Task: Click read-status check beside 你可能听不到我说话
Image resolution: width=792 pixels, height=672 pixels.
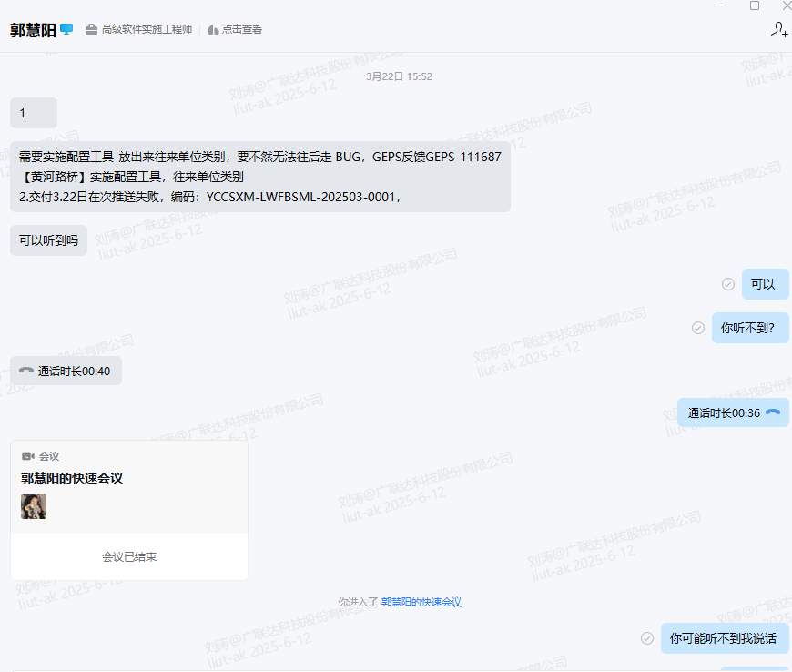Action: (647, 638)
